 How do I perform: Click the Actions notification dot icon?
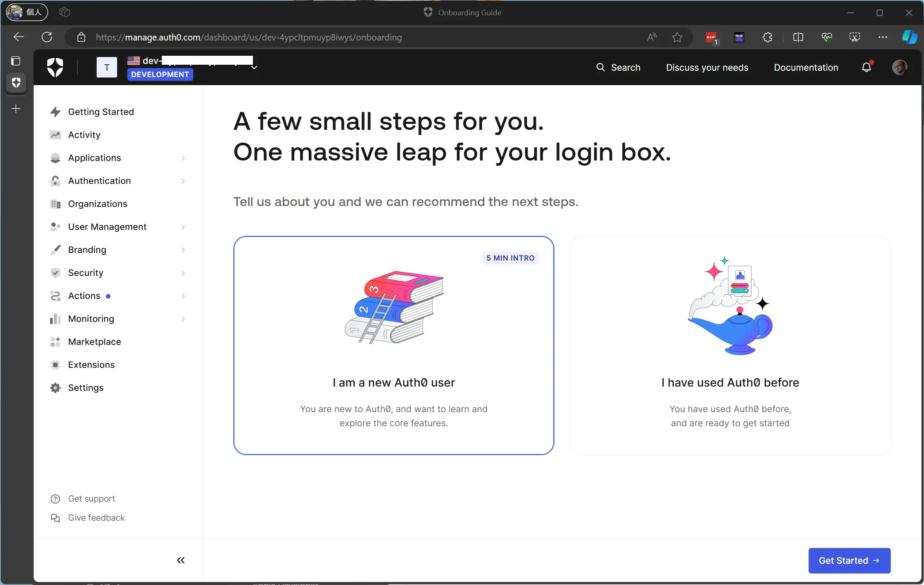coord(110,296)
